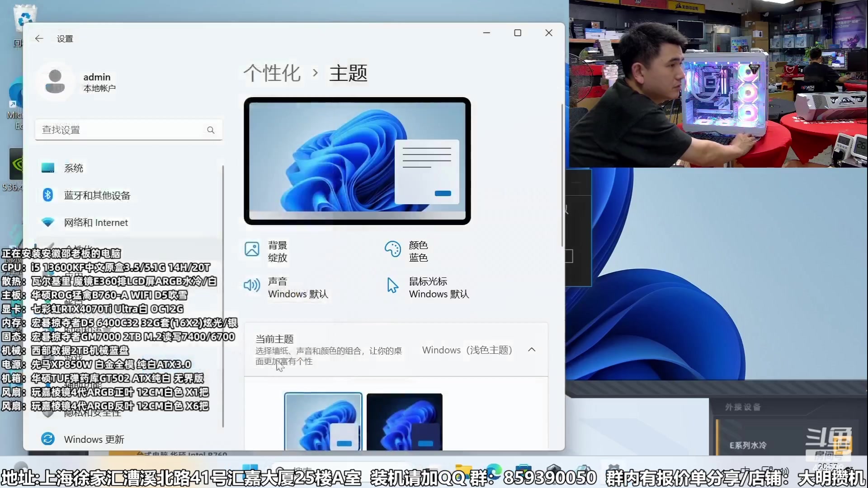Select the dark Windows theme thumbnail

tap(404, 422)
